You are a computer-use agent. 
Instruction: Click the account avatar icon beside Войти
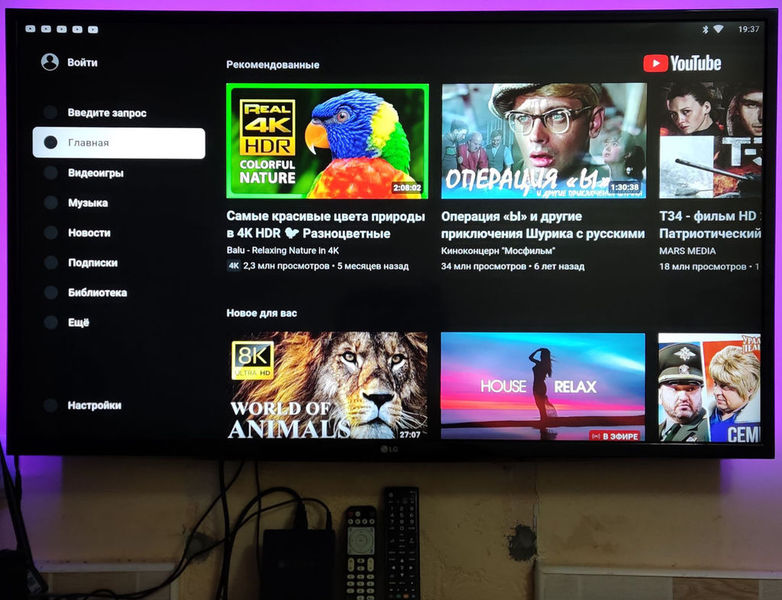coord(50,62)
